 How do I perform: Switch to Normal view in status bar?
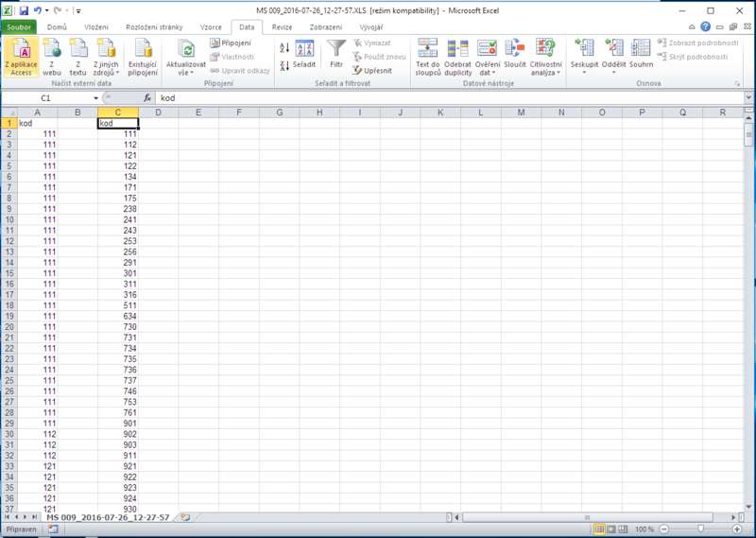[x=599, y=529]
